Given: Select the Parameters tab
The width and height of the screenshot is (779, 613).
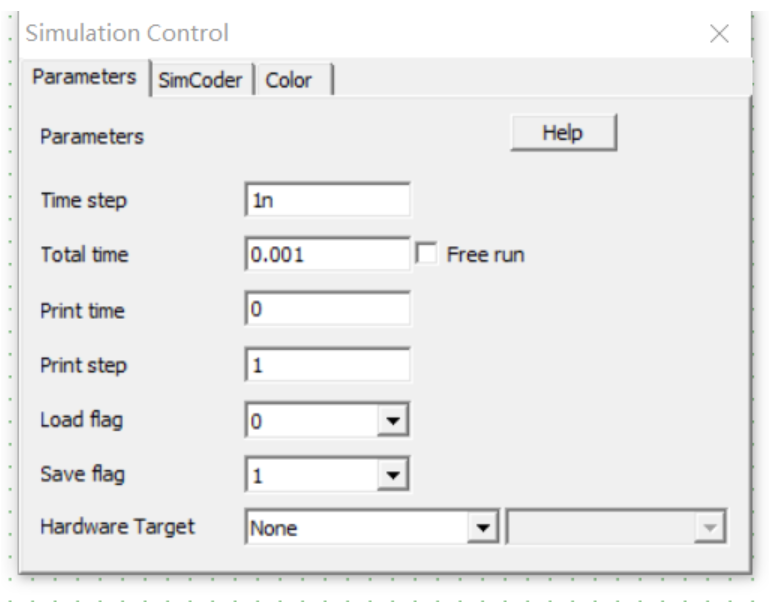Looking at the screenshot, I should (x=85, y=79).
